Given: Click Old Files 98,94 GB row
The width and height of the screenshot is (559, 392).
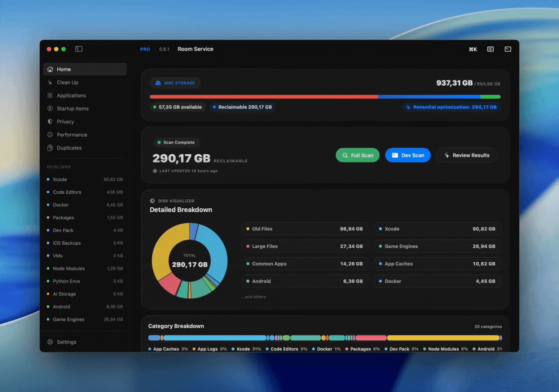Looking at the screenshot, I should point(305,229).
